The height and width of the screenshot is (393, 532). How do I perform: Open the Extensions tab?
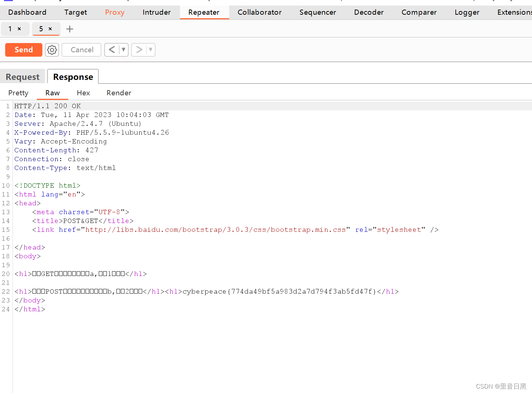(x=514, y=12)
